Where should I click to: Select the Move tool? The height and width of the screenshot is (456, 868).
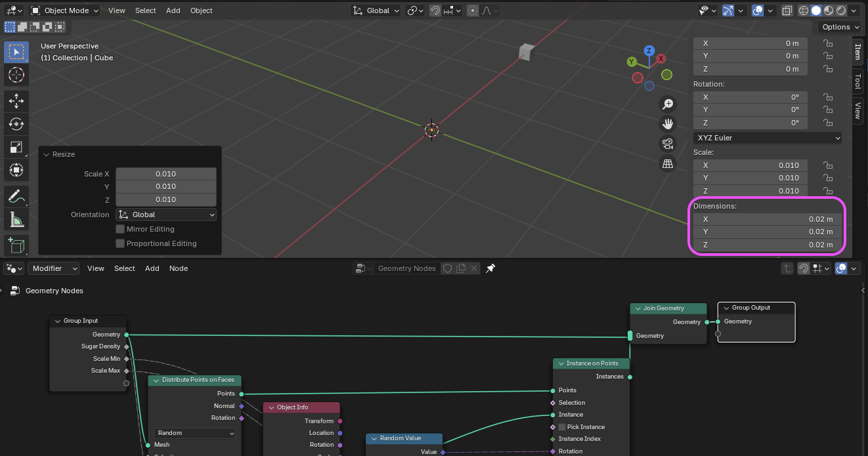click(x=16, y=100)
